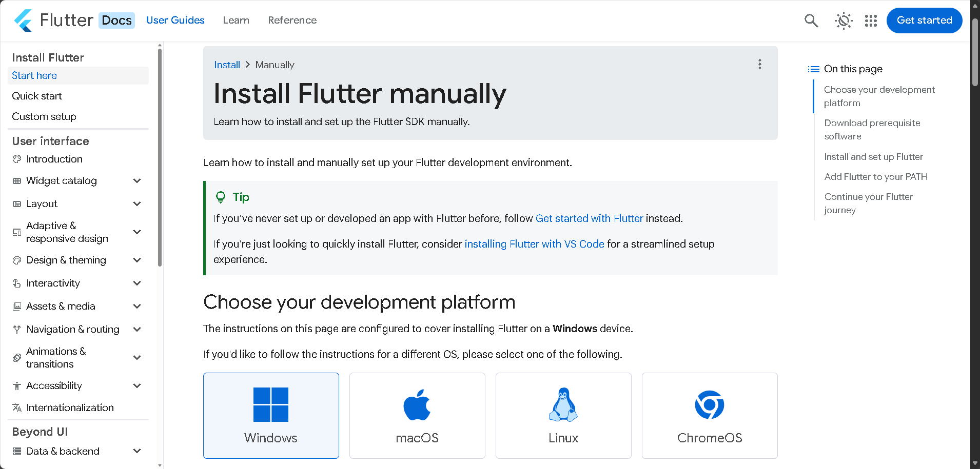The image size is (980, 469).
Task: Select the Windows platform card
Action: click(271, 416)
